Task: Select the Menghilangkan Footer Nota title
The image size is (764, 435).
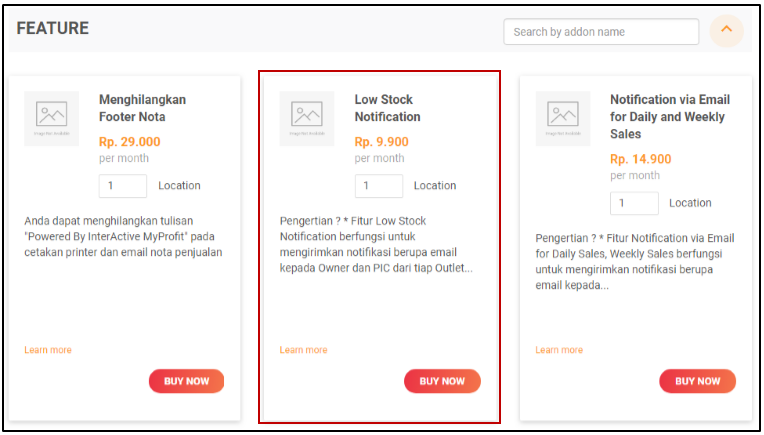Action: pyautogui.click(x=142, y=108)
